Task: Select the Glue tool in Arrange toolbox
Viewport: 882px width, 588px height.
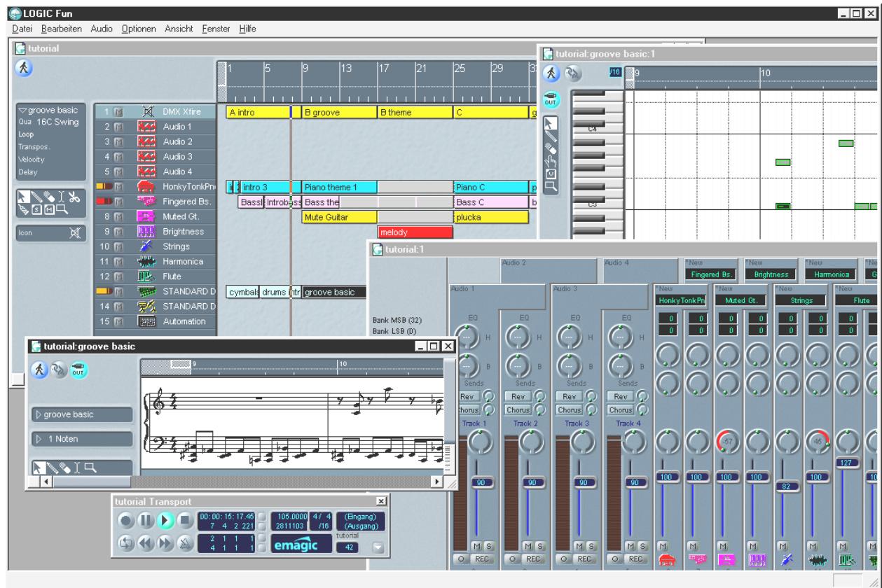Action: pos(22,209)
